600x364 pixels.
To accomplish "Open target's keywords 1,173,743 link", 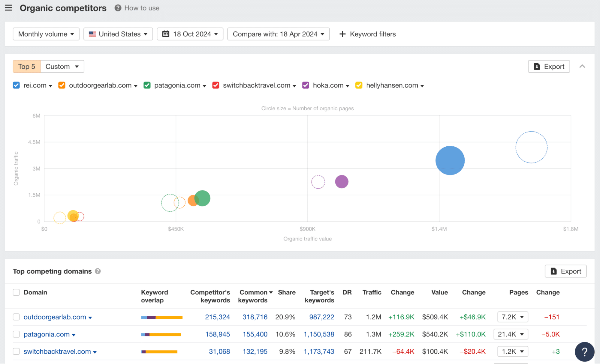I will (x=319, y=351).
